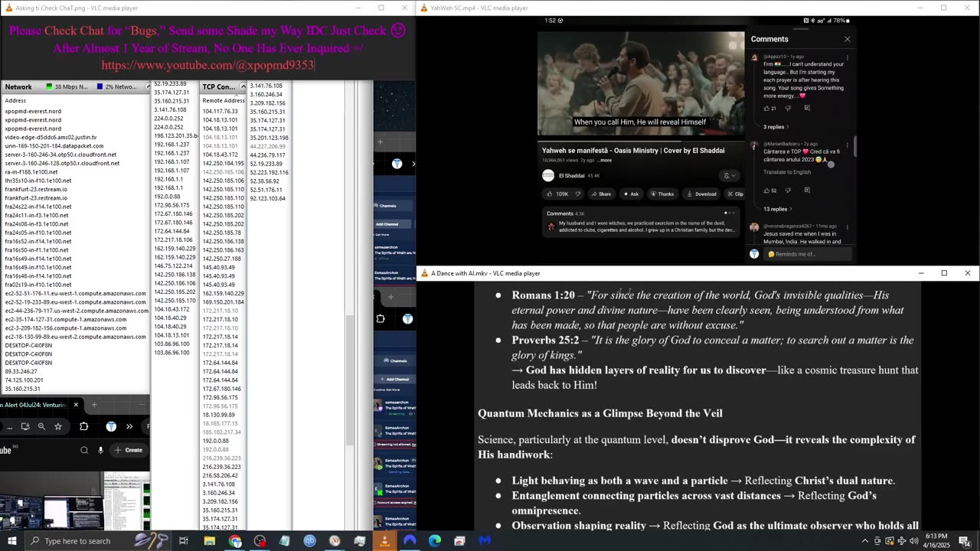Open the clock showing 6:13 PM
This screenshot has height=551, width=980.
936,541
